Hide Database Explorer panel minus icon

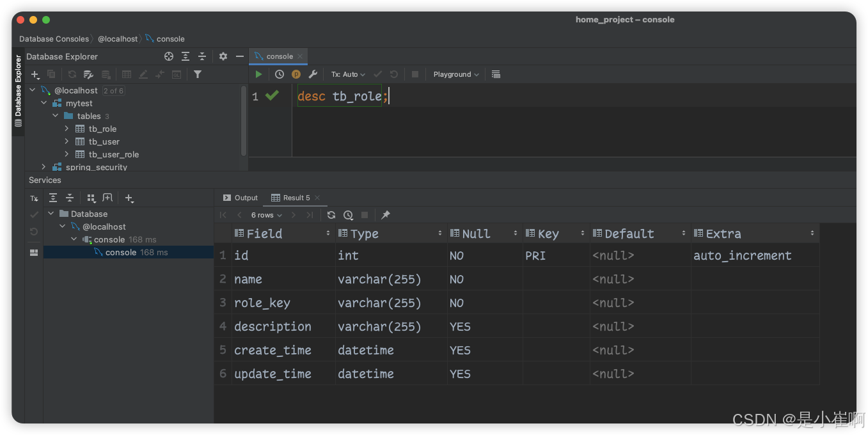tap(240, 56)
